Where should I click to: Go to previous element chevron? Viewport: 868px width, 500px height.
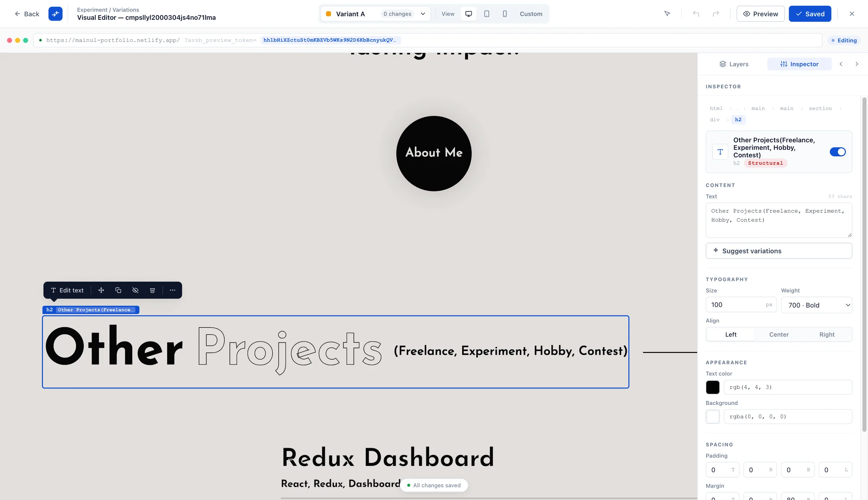(841, 64)
